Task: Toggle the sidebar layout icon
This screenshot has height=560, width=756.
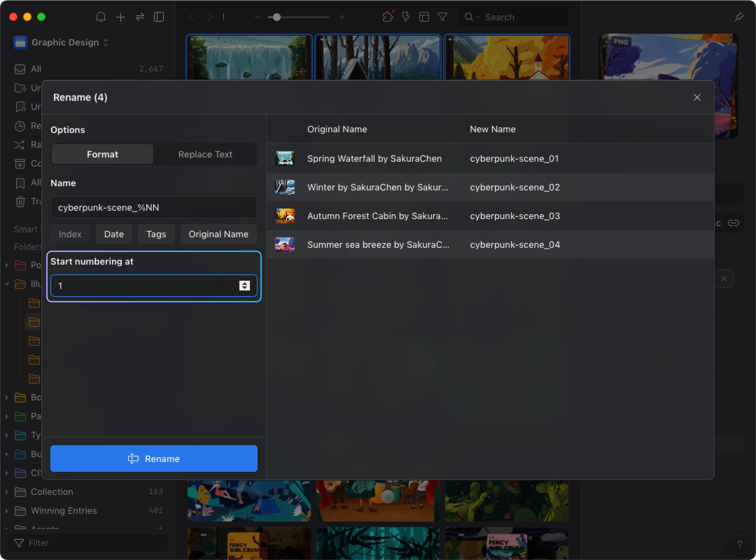Action: point(159,17)
